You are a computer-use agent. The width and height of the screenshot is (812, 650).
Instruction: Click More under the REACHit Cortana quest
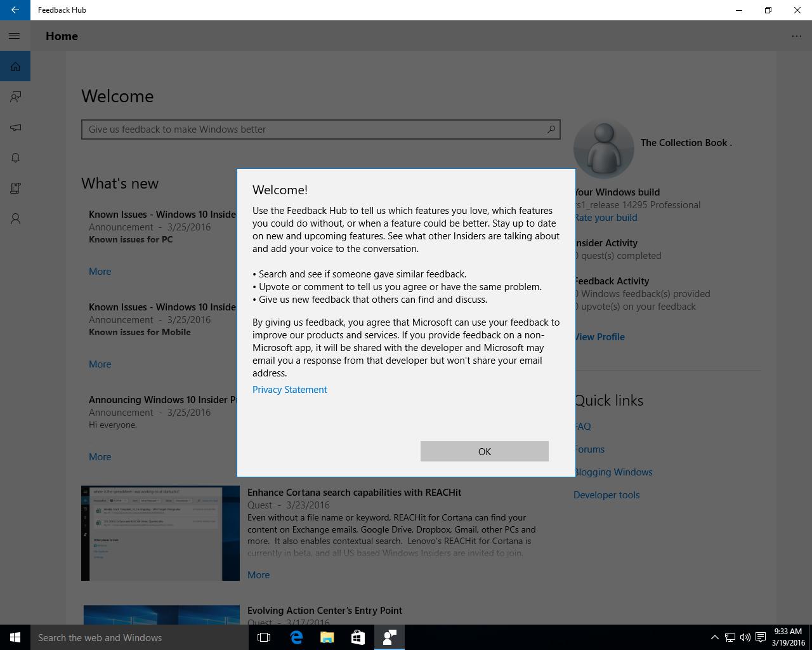(x=259, y=575)
